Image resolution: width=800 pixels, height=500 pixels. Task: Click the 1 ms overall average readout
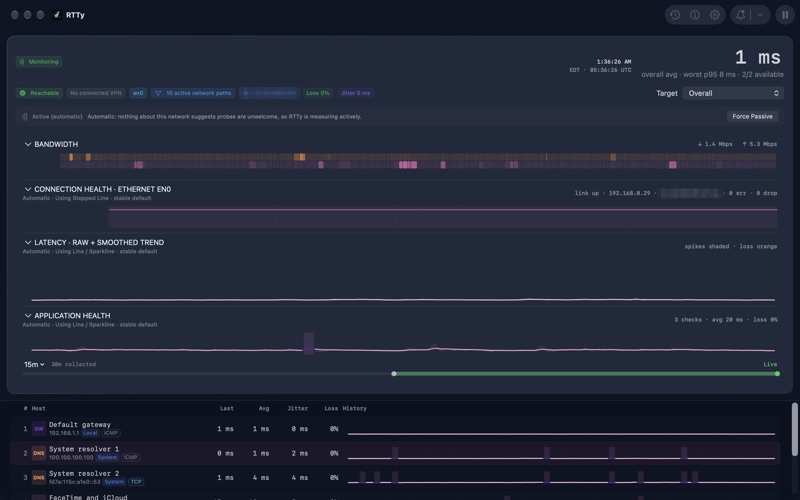click(x=758, y=58)
